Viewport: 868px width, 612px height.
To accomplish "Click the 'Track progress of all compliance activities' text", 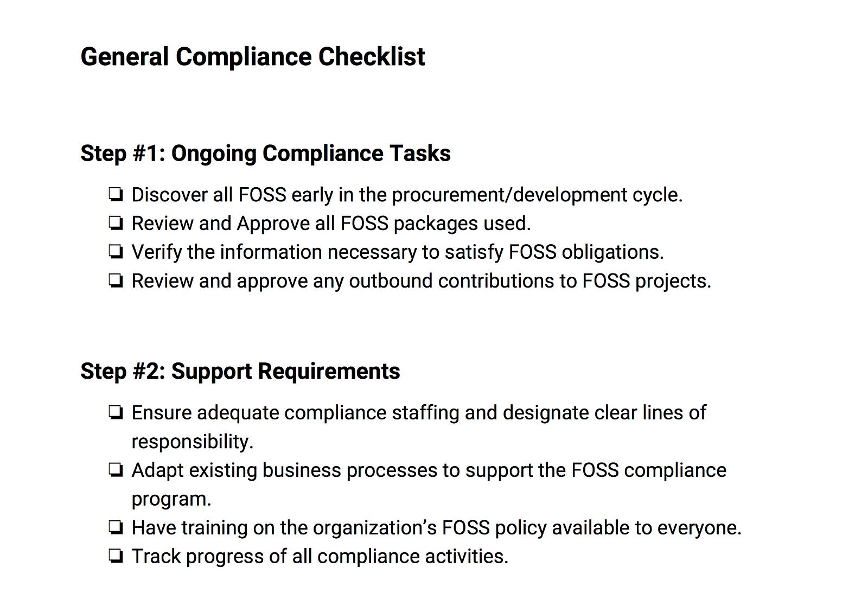I will [x=320, y=557].
